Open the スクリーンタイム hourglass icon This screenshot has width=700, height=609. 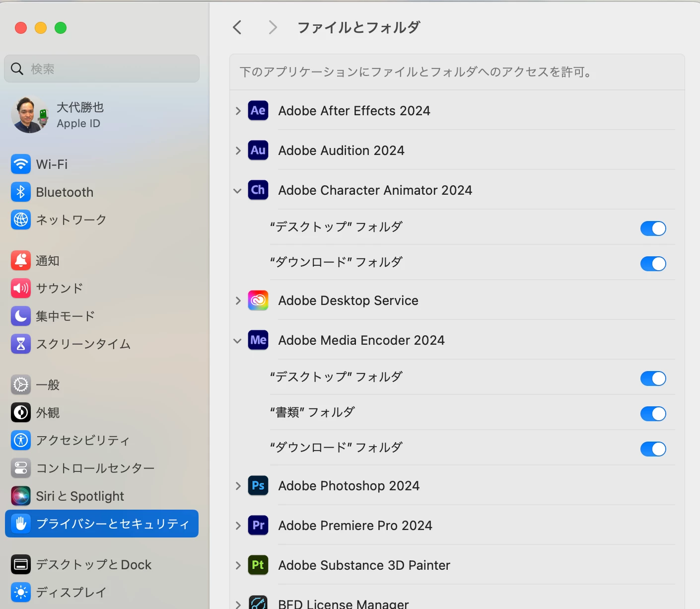(21, 344)
